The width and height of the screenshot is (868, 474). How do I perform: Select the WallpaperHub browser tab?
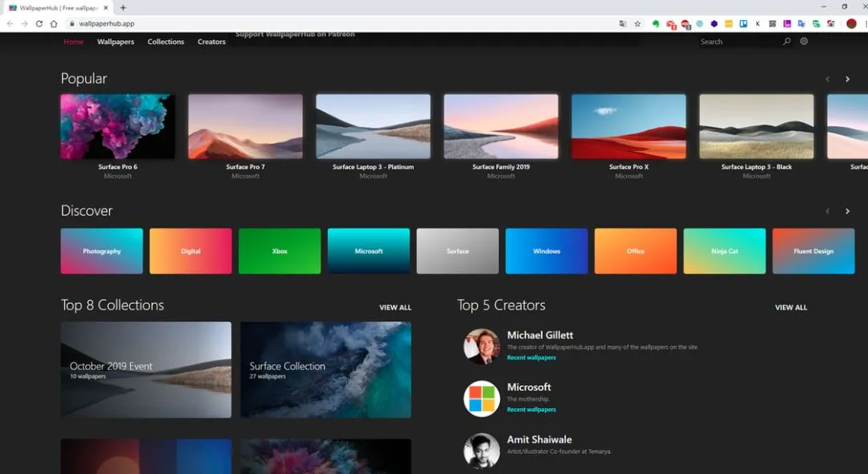tap(58, 8)
